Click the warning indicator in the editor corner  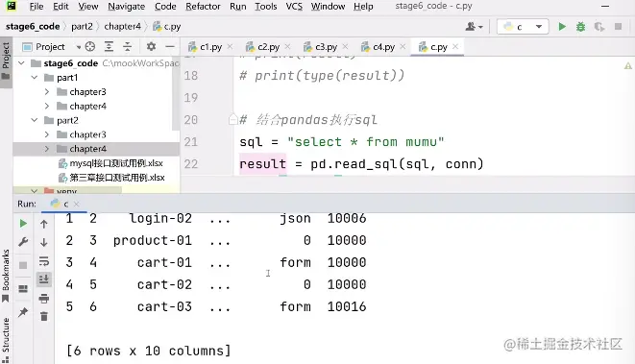pyautogui.click(x=627, y=65)
